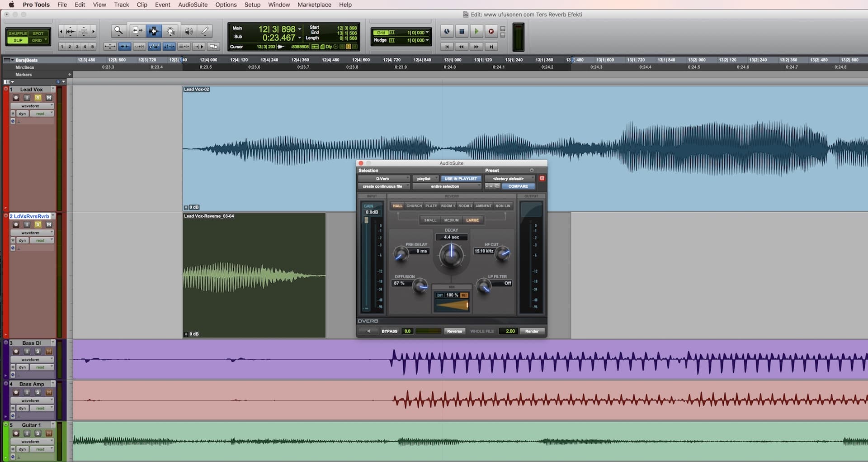The width and height of the screenshot is (868, 462).
Task: Expand the factory default preset list
Action: click(509, 179)
